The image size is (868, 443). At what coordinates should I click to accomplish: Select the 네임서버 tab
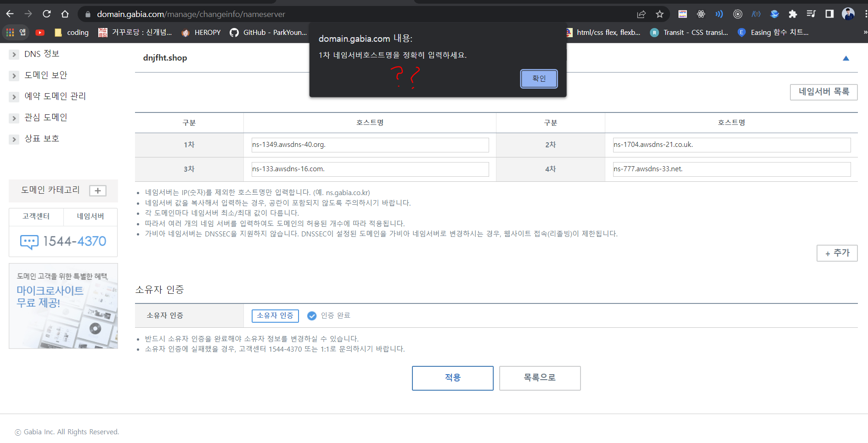[90, 217]
